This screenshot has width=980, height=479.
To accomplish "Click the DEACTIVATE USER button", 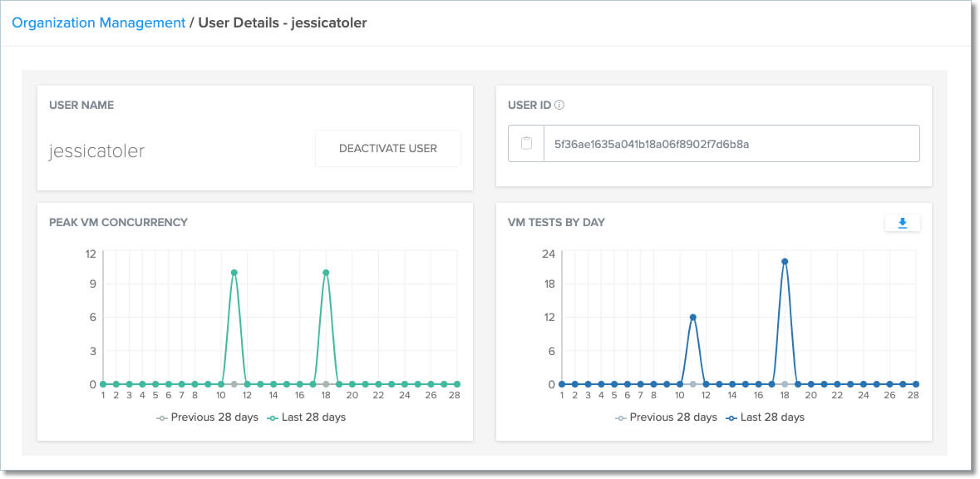I will tap(387, 148).
